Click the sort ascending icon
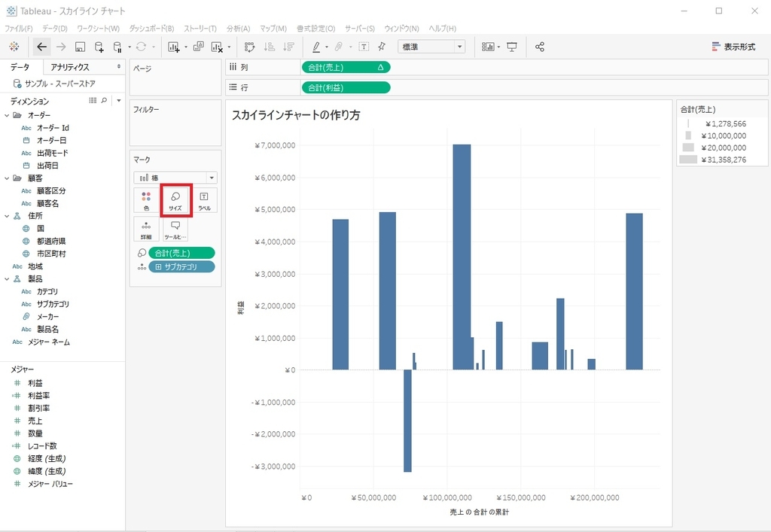The width and height of the screenshot is (771, 532). pos(270,47)
